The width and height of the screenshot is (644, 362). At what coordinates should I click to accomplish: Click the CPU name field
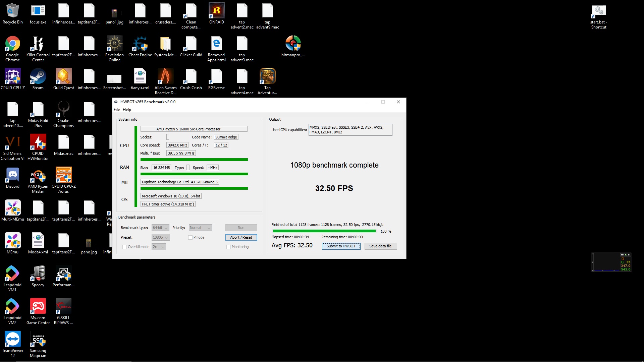coord(194,129)
